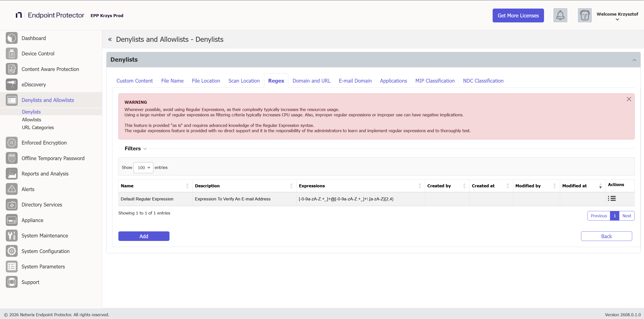The width and height of the screenshot is (644, 319).
Task: Dismiss the regex warning banner
Action: click(629, 99)
